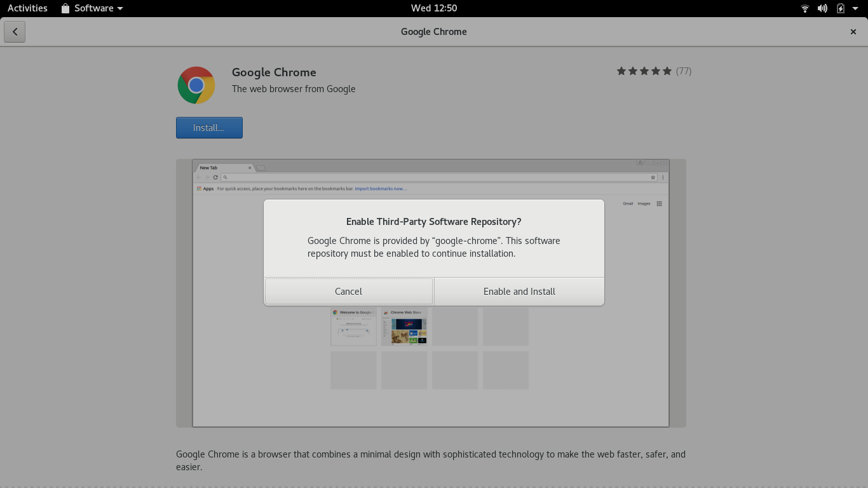
Task: Click the star rating for Google Chrome
Action: (644, 71)
